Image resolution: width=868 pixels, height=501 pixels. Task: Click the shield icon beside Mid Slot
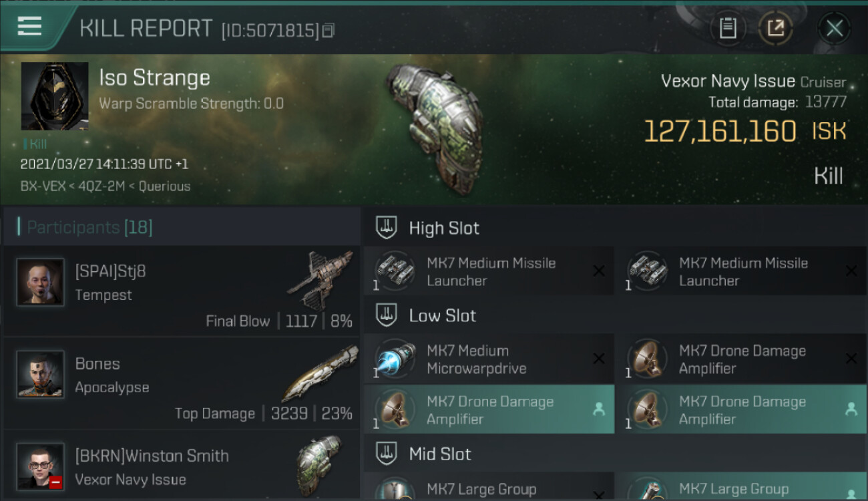click(387, 454)
